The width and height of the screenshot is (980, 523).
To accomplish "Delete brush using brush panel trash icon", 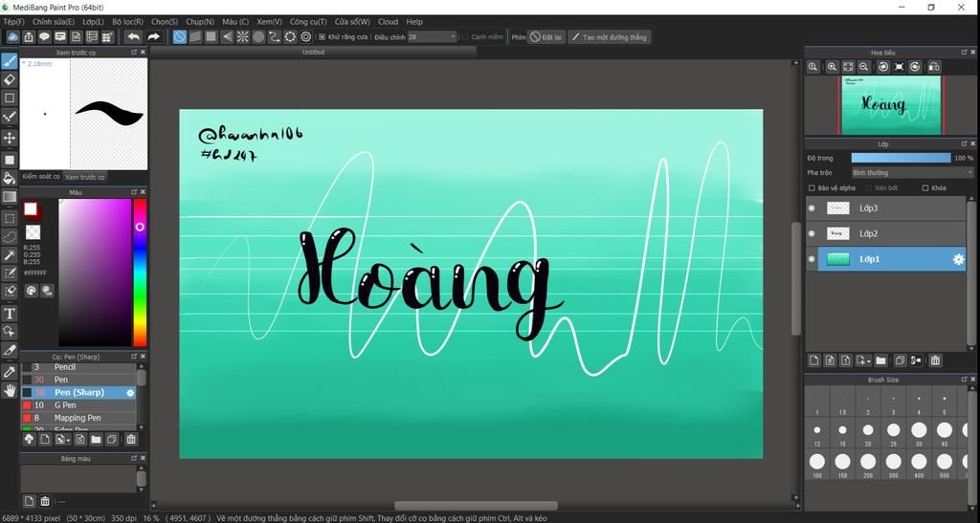I will pyautogui.click(x=130, y=440).
